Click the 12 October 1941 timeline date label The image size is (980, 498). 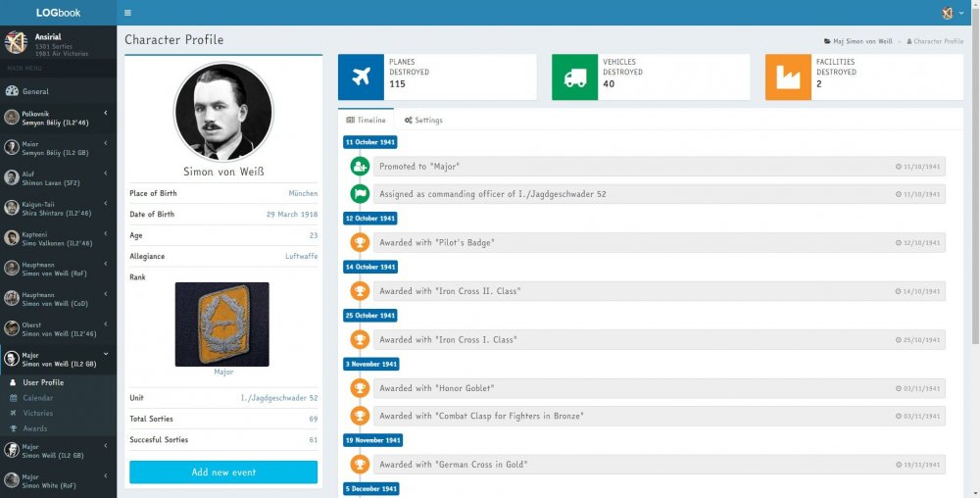coord(370,219)
